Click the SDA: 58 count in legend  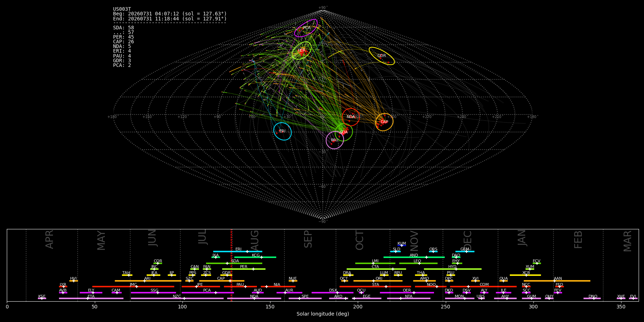click(x=123, y=28)
